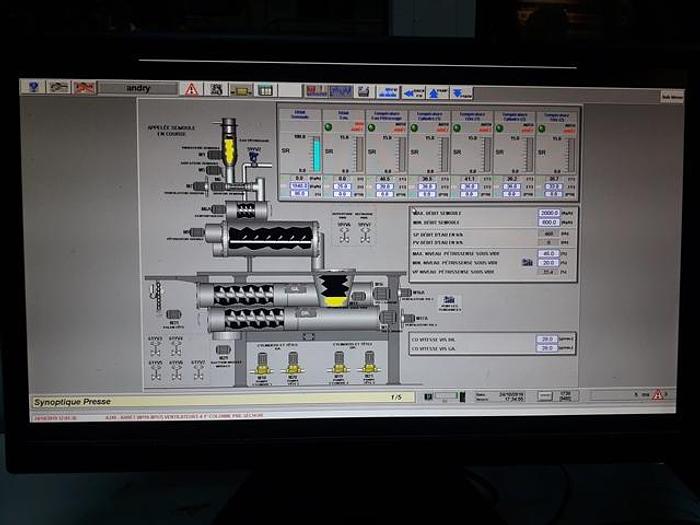700x525 pixels.
Task: Click the cyan Débit Semoule level bar
Action: (316, 153)
